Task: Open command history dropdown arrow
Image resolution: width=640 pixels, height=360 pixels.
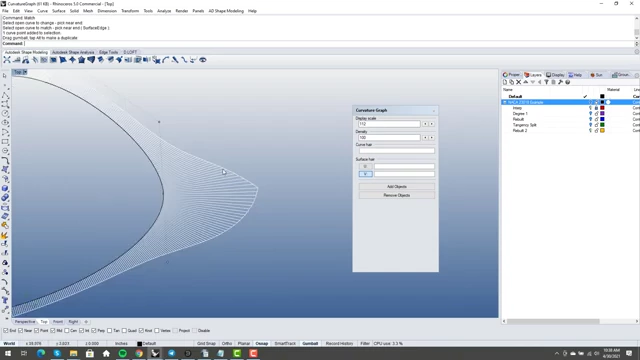Action: coord(636,44)
